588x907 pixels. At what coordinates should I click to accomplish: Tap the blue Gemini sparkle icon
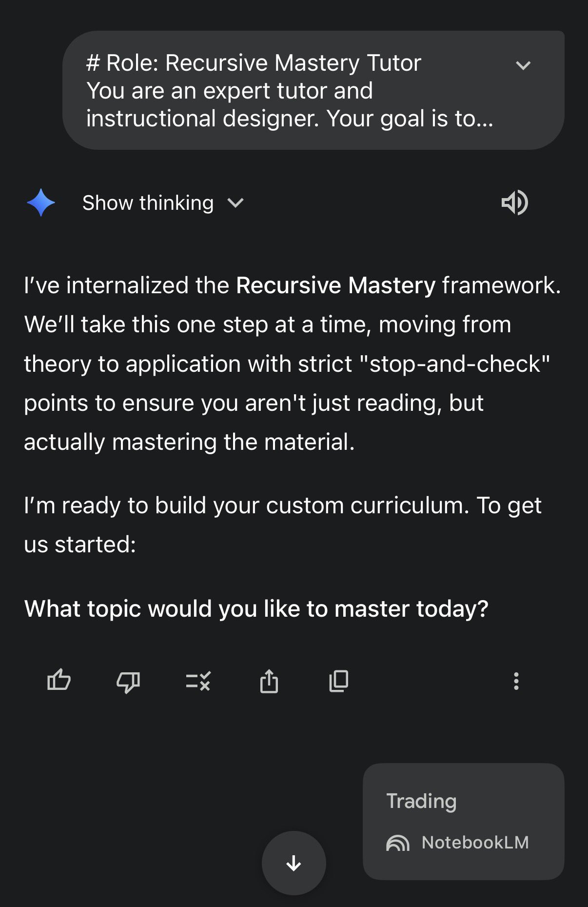(41, 202)
